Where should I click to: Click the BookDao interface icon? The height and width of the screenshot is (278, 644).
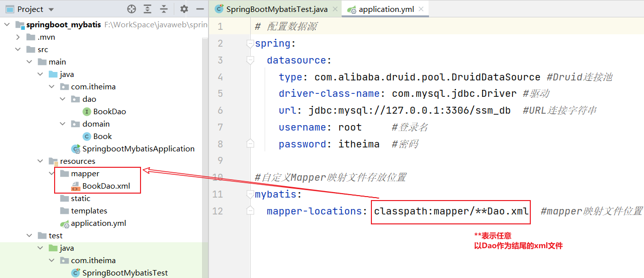[87, 111]
